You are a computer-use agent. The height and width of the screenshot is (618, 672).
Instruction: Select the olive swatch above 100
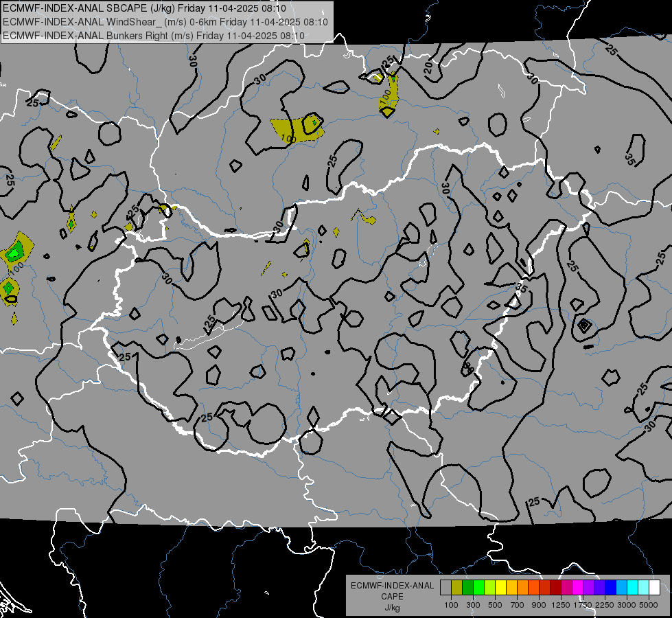457,588
